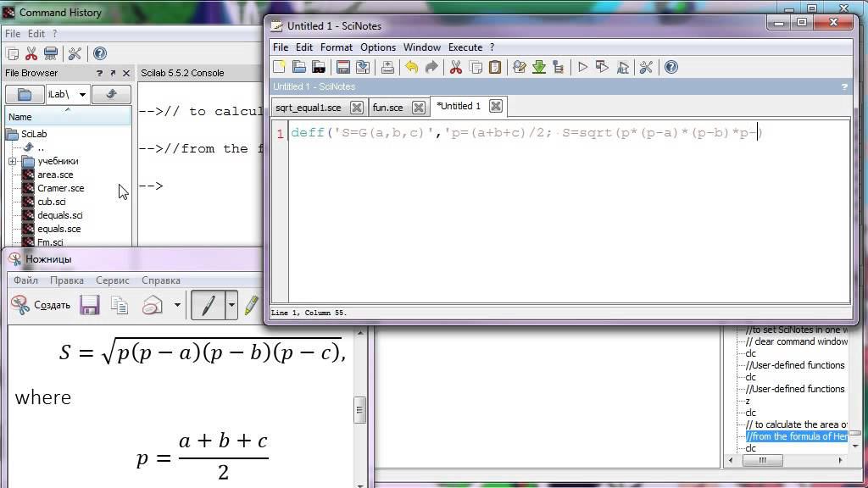Select Cramer.sce in File Browser
The width and height of the screenshot is (868, 488).
[61, 188]
